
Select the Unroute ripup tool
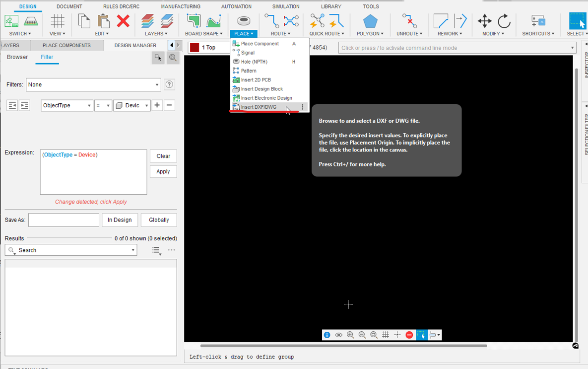pyautogui.click(x=409, y=21)
